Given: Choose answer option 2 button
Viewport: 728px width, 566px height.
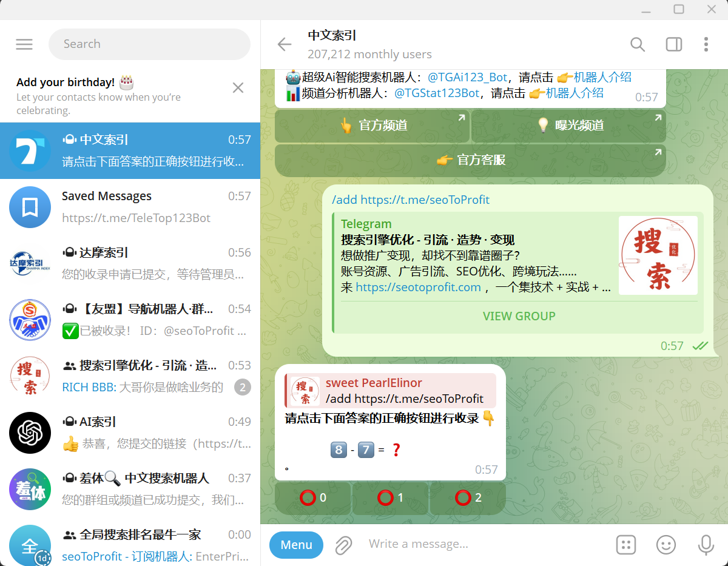Looking at the screenshot, I should click(468, 498).
